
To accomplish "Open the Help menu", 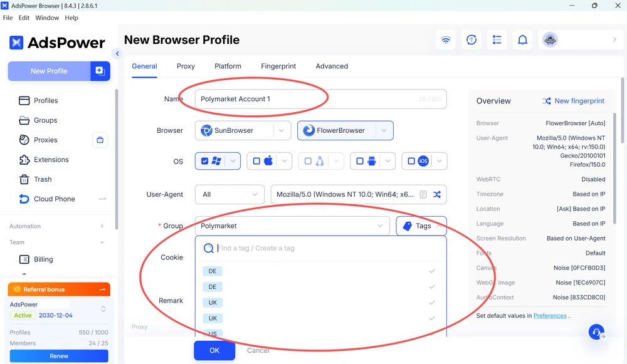I will [x=71, y=18].
